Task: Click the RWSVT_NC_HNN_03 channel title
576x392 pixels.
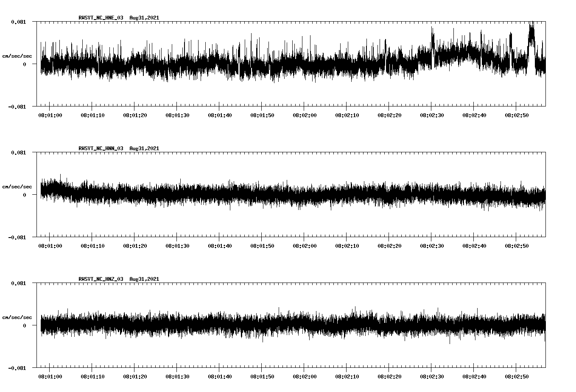Action: 101,148
